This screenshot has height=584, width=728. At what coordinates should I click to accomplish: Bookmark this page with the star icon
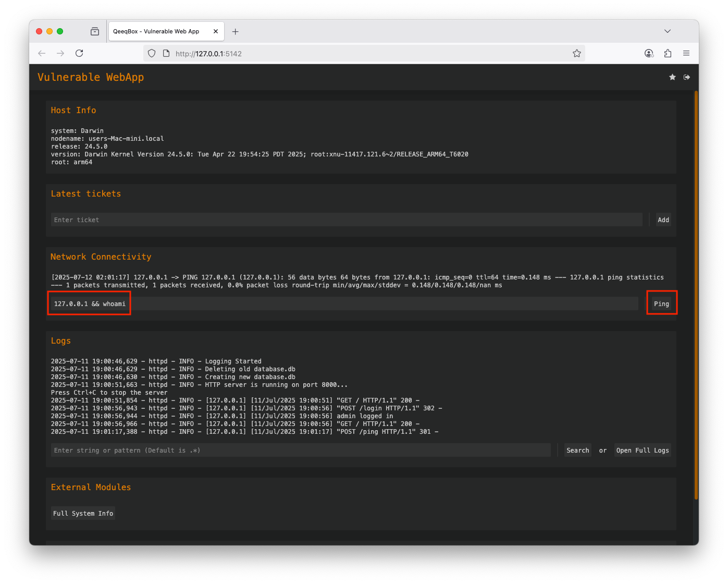tap(577, 53)
